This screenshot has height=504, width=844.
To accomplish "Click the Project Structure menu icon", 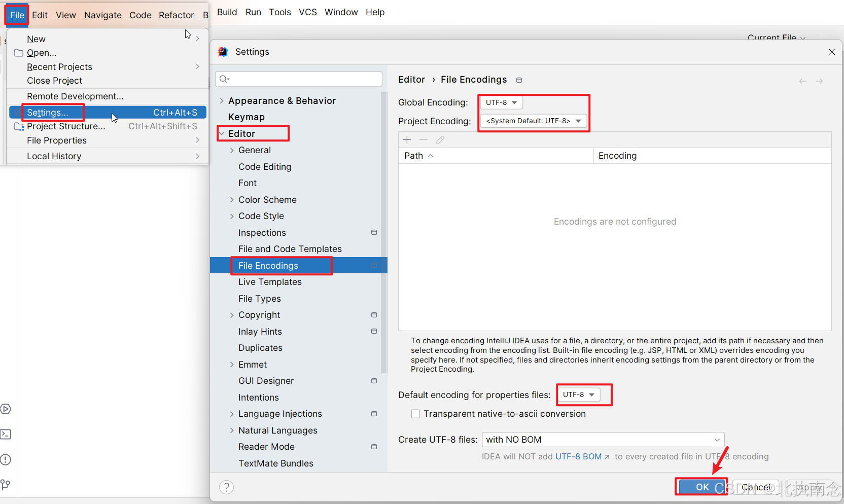I will pyautogui.click(x=19, y=126).
